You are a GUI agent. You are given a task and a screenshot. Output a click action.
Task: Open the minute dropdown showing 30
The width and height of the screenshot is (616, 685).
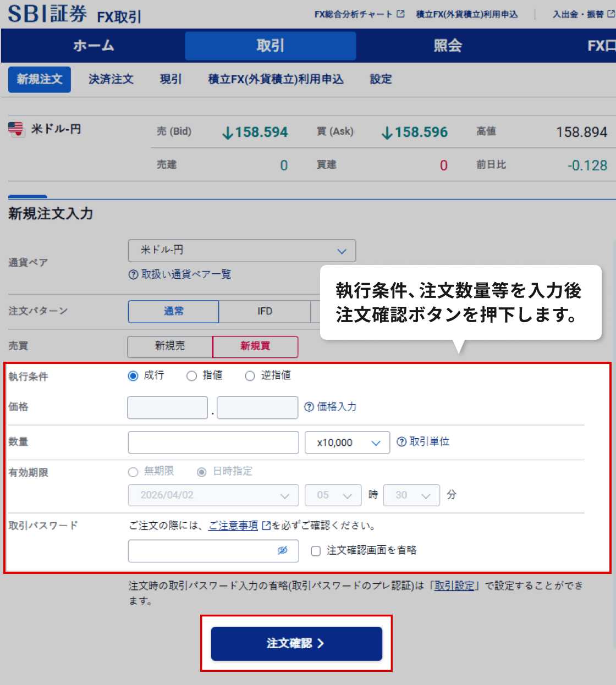click(x=411, y=495)
